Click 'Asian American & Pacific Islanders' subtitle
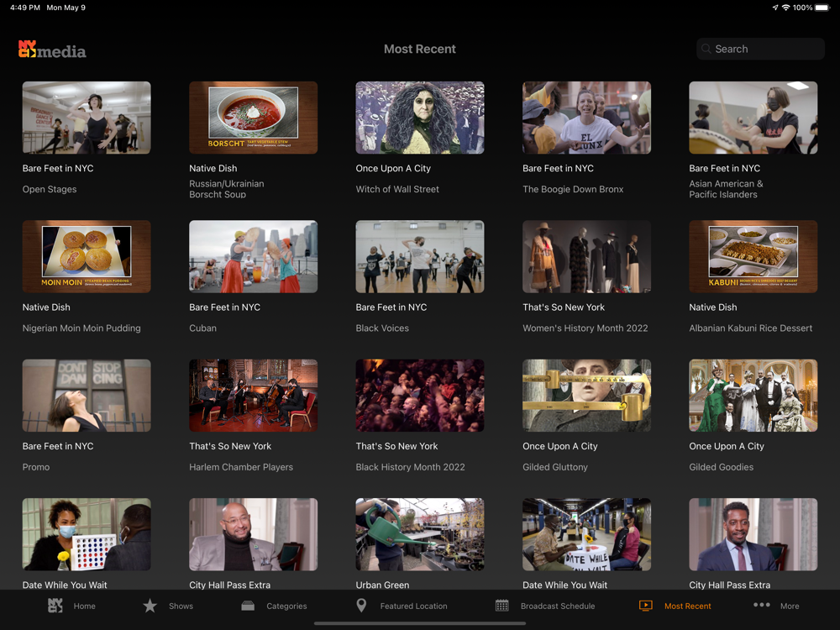 pos(726,189)
